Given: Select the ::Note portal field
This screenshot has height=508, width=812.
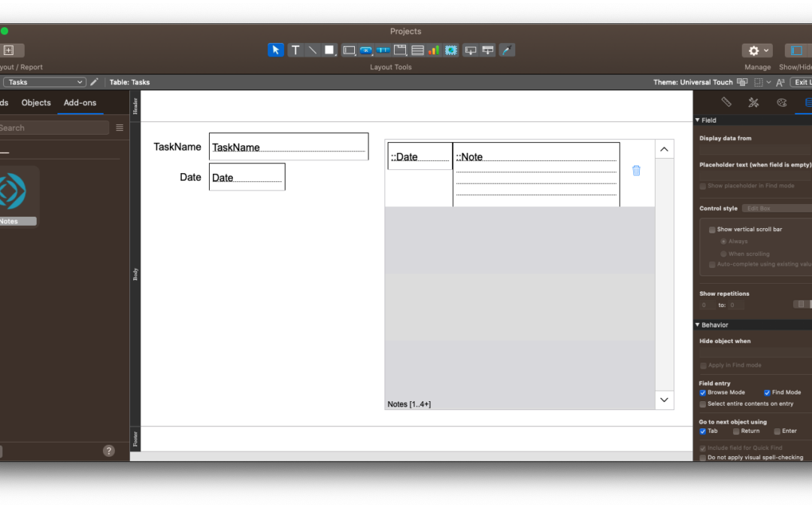Looking at the screenshot, I should (x=536, y=175).
